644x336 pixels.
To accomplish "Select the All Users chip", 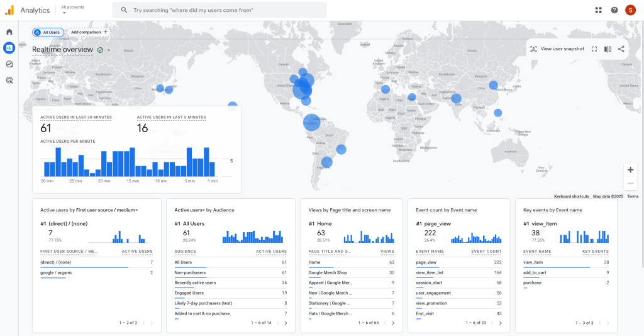I will (x=48, y=32).
